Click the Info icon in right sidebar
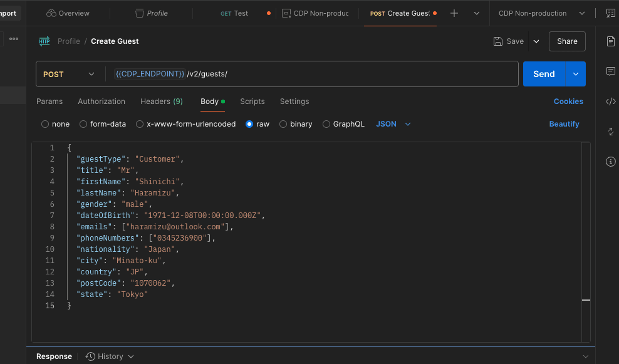Viewport: 619px width, 364px height. pyautogui.click(x=611, y=162)
